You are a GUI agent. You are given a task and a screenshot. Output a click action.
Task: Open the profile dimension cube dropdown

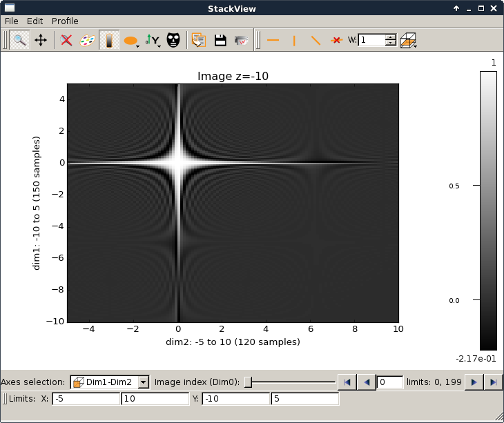(409, 40)
